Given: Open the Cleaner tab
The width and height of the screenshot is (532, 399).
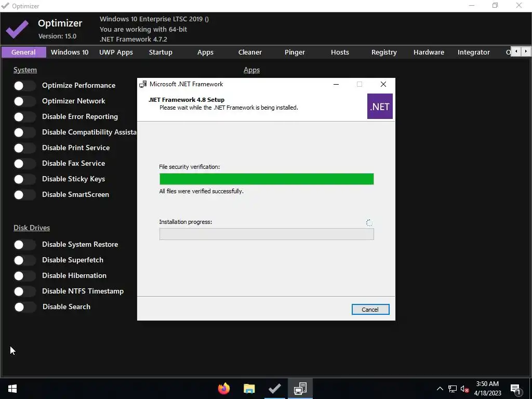Looking at the screenshot, I should tap(250, 52).
